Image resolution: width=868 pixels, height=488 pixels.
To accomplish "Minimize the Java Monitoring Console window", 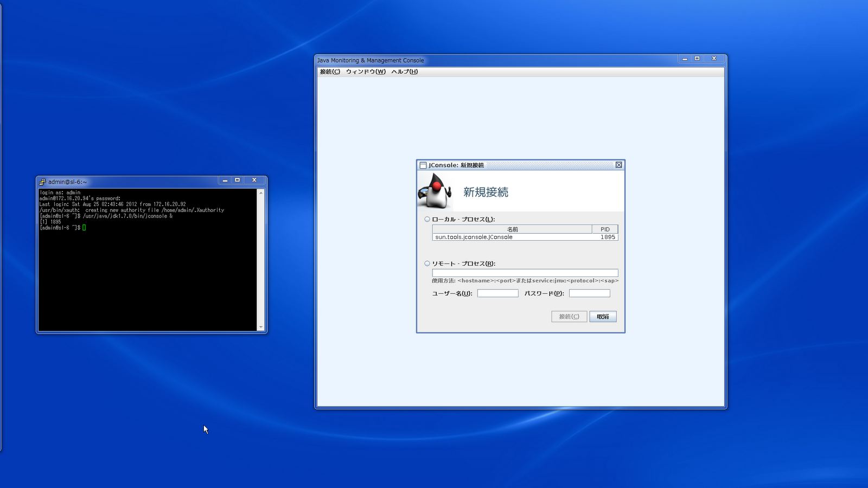I will (685, 59).
